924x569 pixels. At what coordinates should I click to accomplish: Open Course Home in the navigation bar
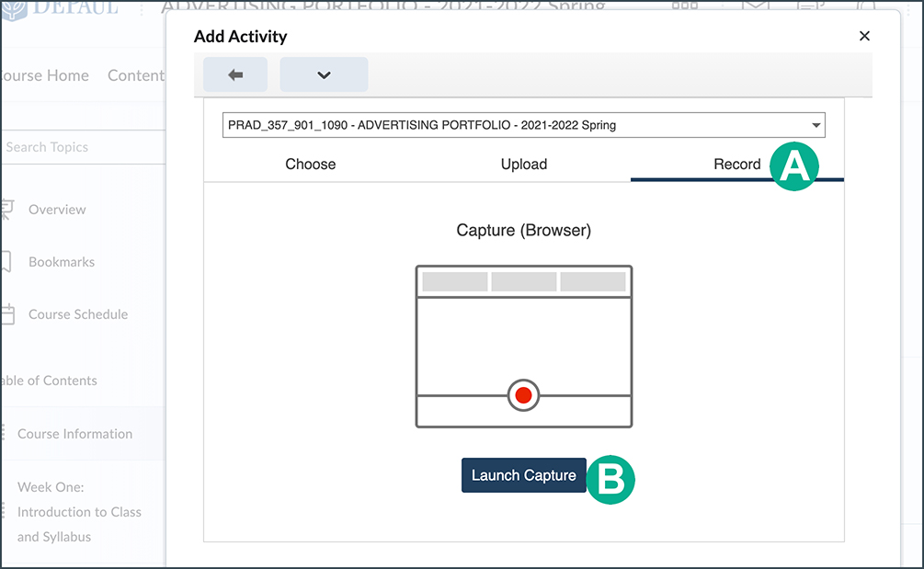coord(44,75)
